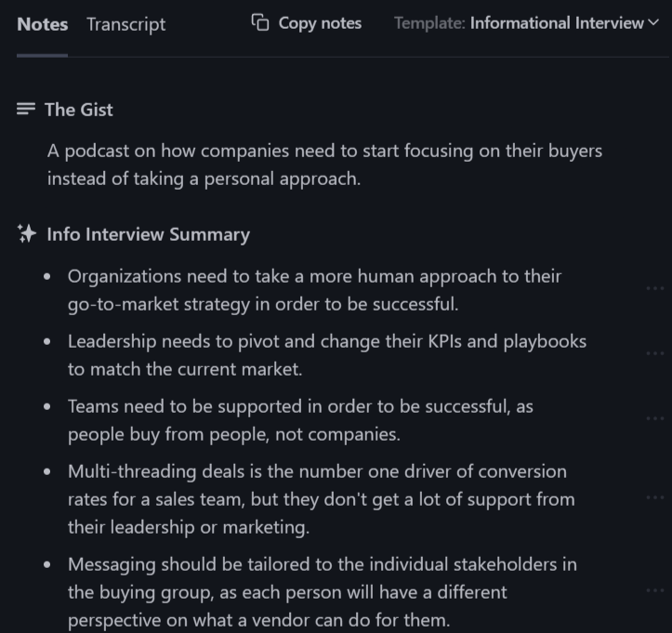672x633 pixels.
Task: Open options dots for Multi-threading deals bullet
Action: pyautogui.click(x=655, y=497)
